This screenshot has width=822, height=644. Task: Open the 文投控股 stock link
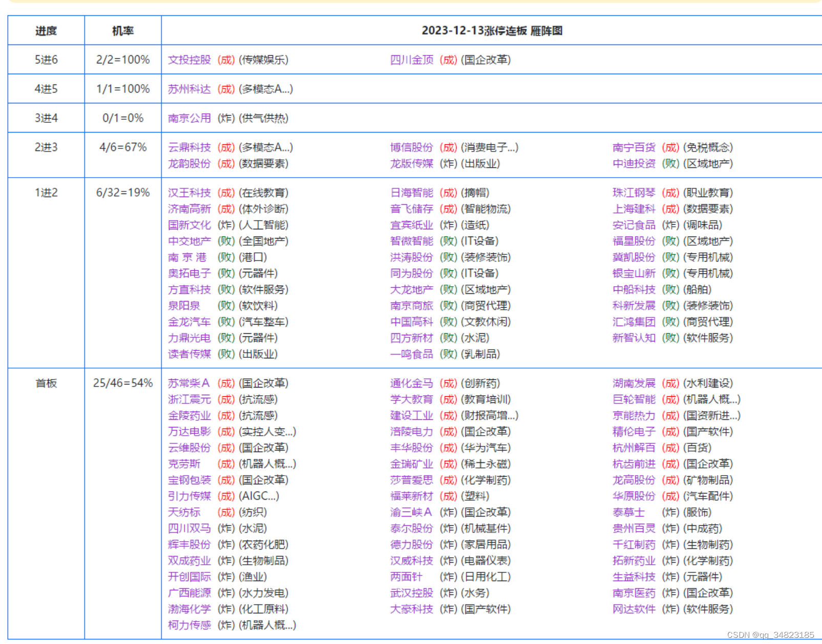(189, 60)
